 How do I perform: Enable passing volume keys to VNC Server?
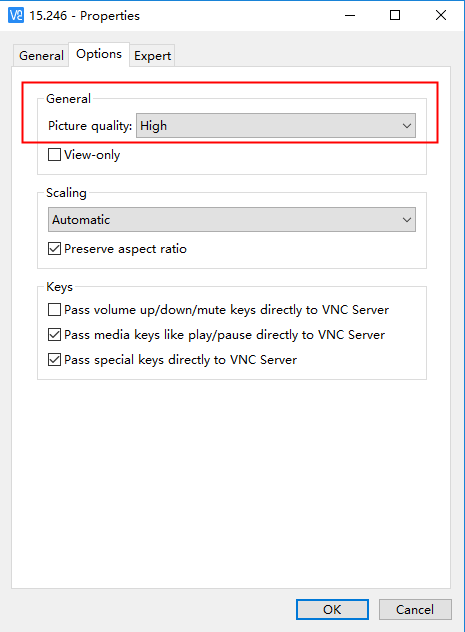pyautogui.click(x=54, y=310)
